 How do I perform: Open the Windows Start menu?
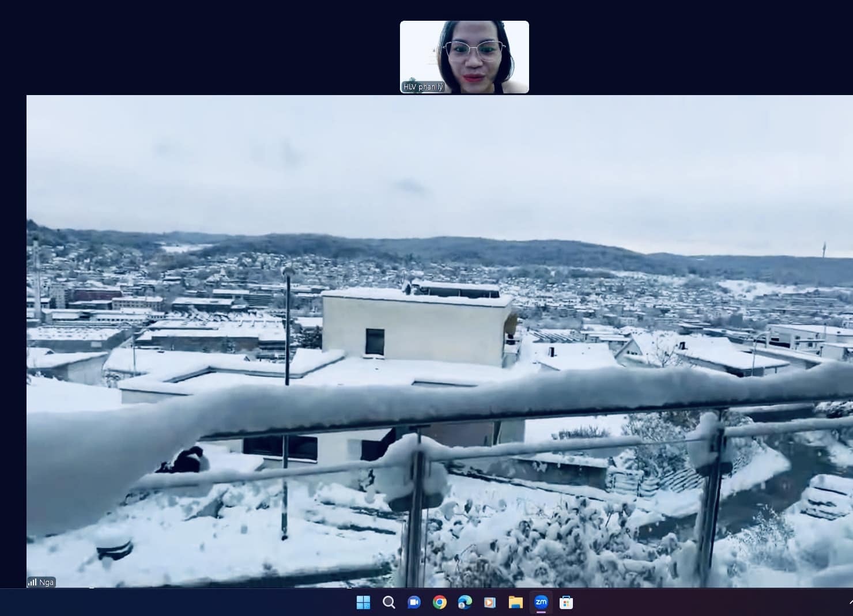(363, 602)
